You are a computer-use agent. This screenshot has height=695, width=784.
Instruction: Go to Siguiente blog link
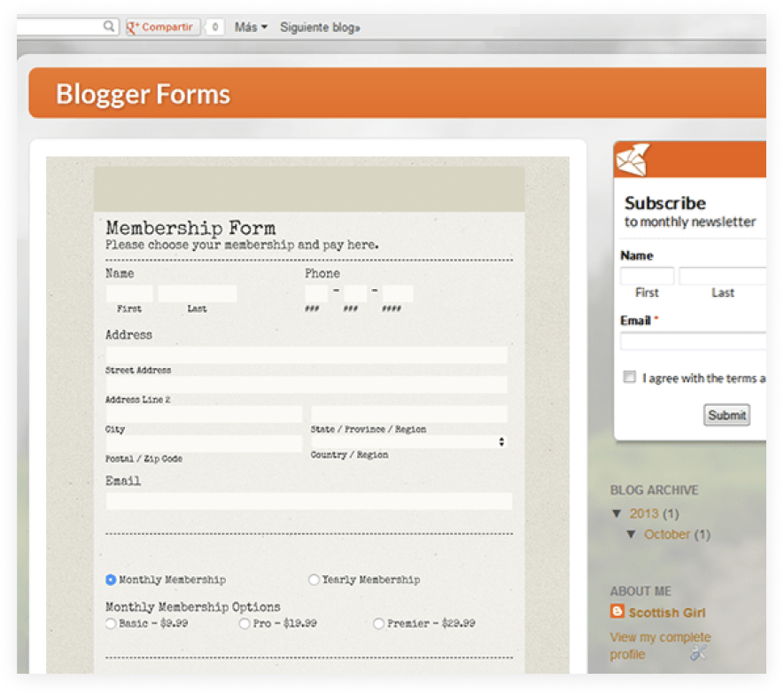[320, 27]
